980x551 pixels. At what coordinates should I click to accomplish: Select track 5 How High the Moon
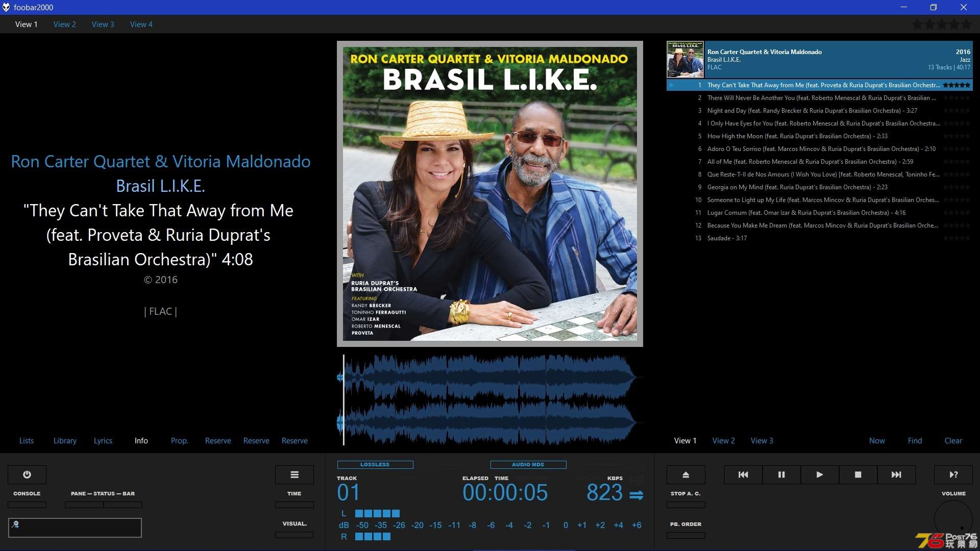pyautogui.click(x=820, y=136)
